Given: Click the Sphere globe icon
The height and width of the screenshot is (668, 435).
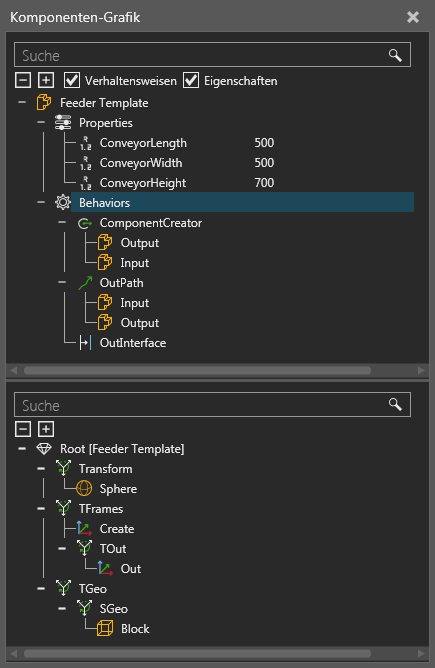Looking at the screenshot, I should coord(84,489).
